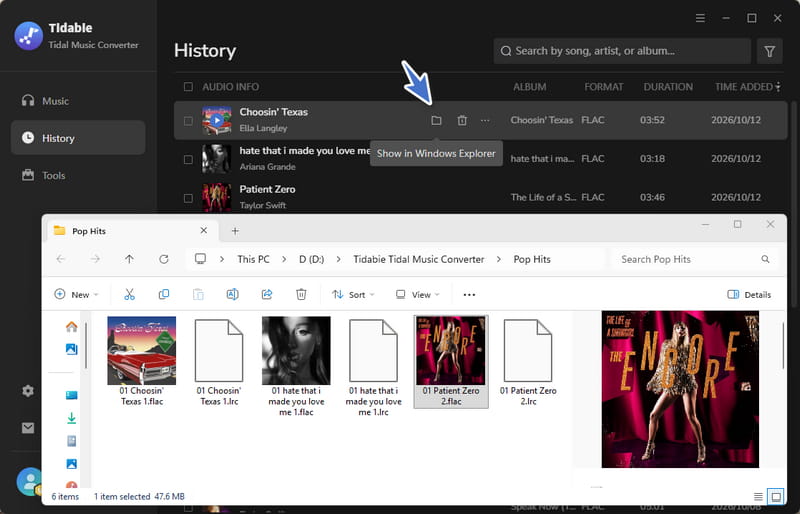Go up one folder in Explorer
Viewport: 800px width, 514px height.
129,259
